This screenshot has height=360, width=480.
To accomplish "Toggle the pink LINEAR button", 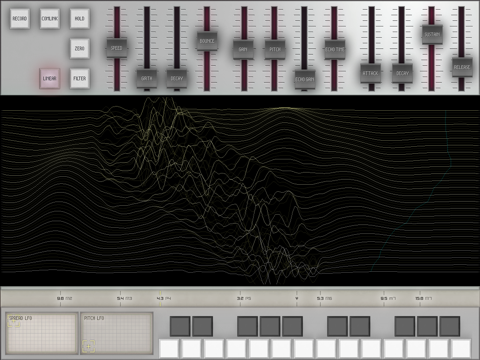I will coord(50,79).
